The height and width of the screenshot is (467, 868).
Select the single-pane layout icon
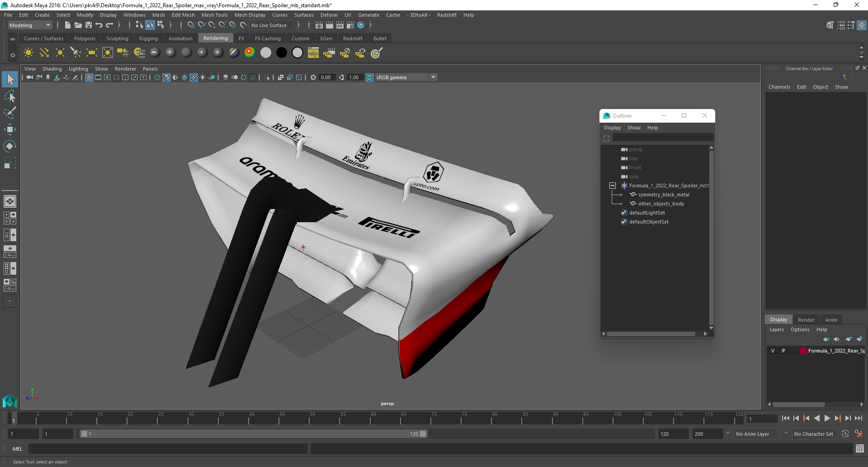coord(9,201)
